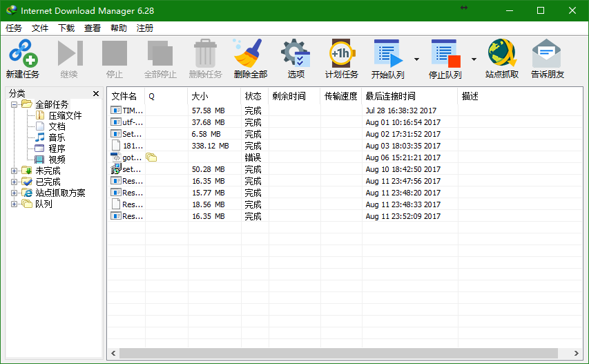Open the dropdown arrow beside 停止队列
The image size is (589, 364).
[x=474, y=59]
